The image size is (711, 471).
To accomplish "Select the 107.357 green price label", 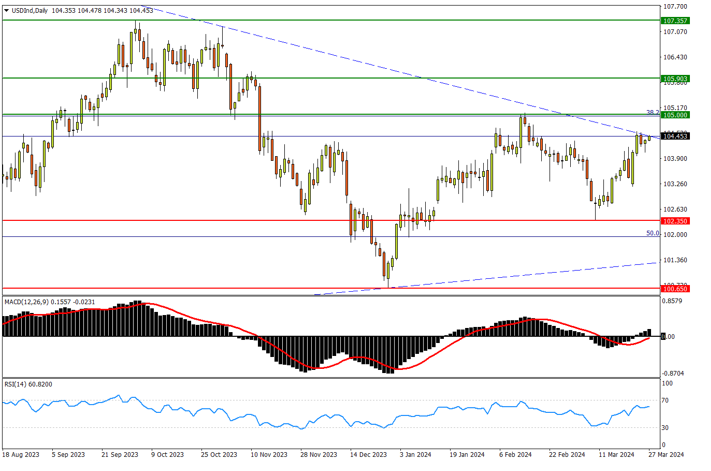I will (674, 20).
